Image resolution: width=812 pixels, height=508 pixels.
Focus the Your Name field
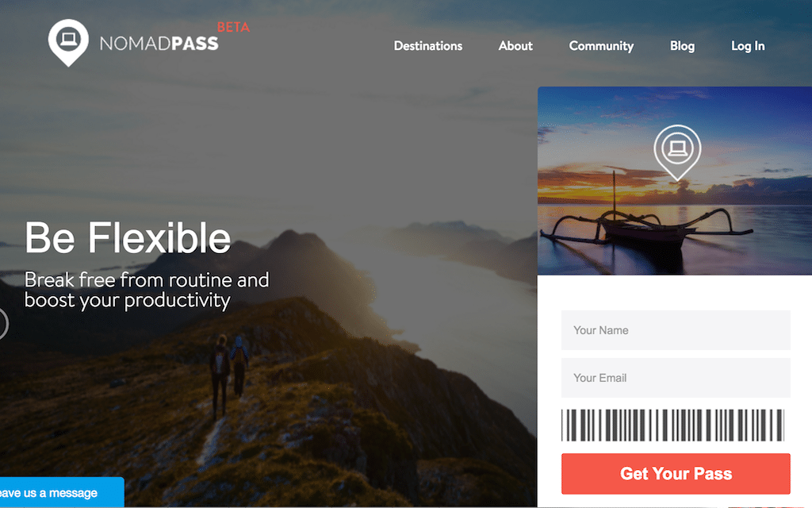[x=676, y=330]
